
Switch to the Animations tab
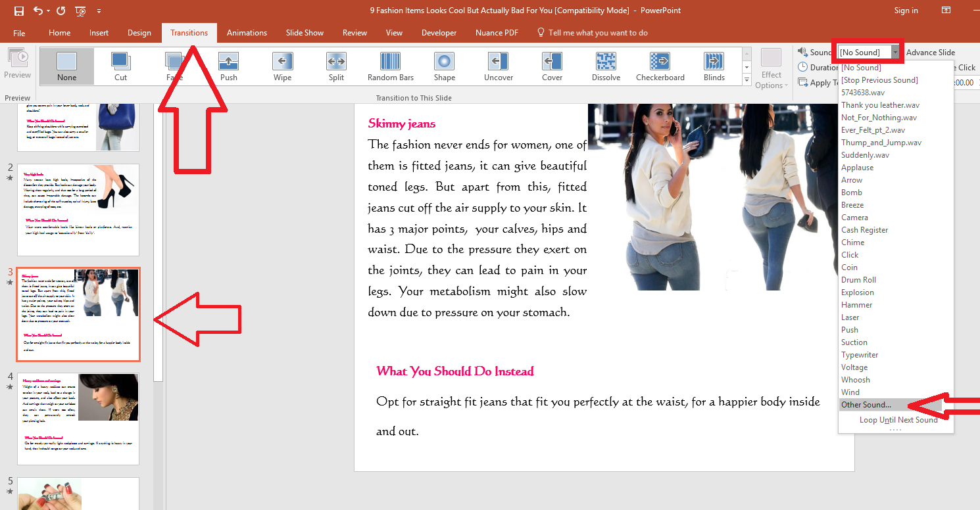pyautogui.click(x=247, y=32)
